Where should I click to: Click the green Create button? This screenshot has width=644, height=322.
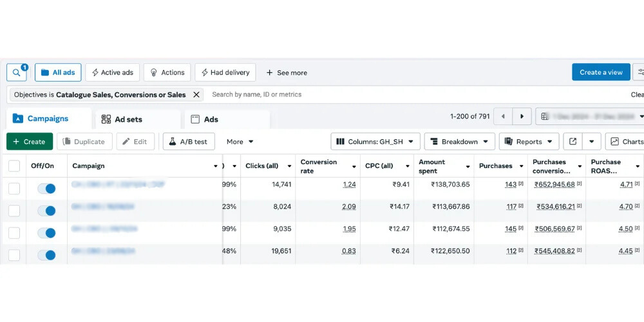pyautogui.click(x=30, y=142)
